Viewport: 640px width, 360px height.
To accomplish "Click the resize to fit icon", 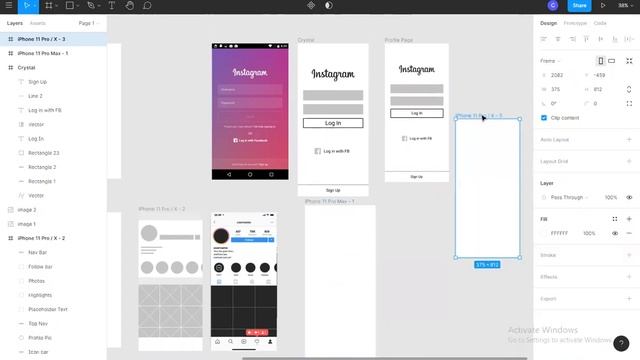I will 629,61.
